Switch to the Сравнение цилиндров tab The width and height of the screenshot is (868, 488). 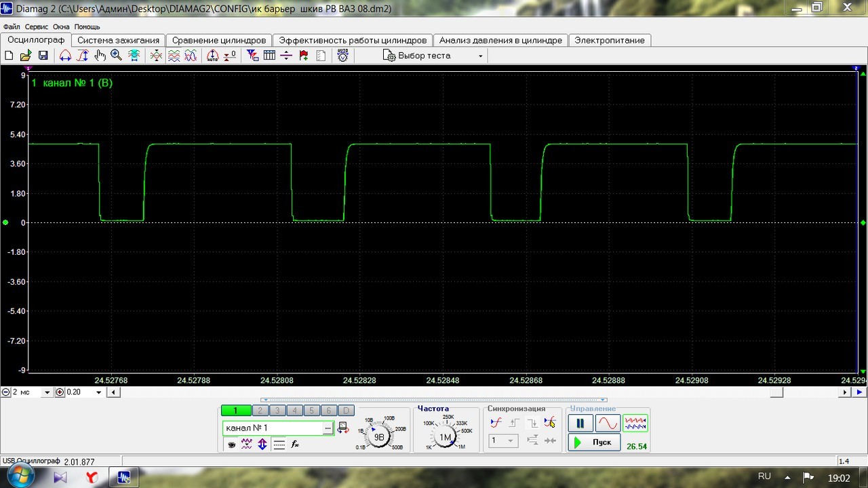(x=219, y=40)
